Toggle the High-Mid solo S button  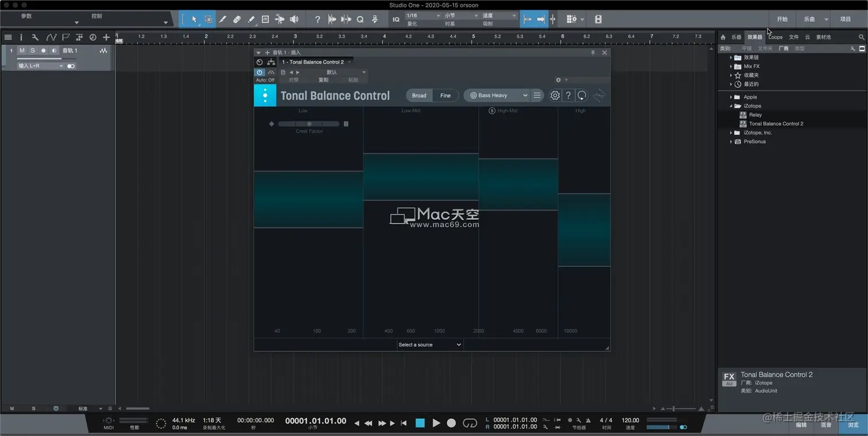coord(492,110)
